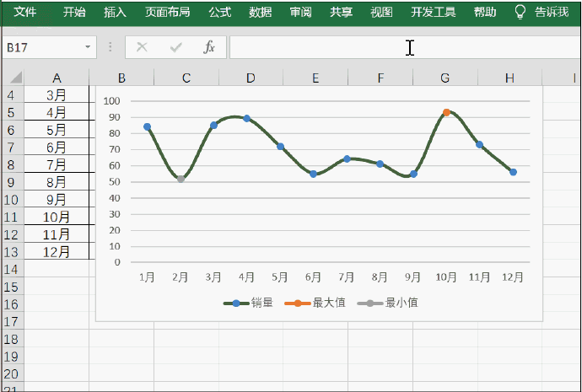Click cell containing 12月 in column A
Screen dimensions: 582x392
57,252
